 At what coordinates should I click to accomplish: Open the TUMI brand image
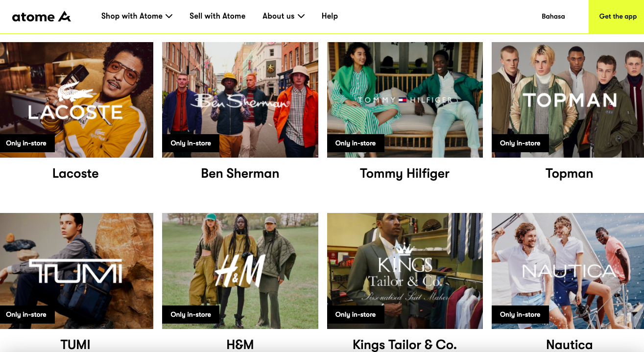coord(76,271)
